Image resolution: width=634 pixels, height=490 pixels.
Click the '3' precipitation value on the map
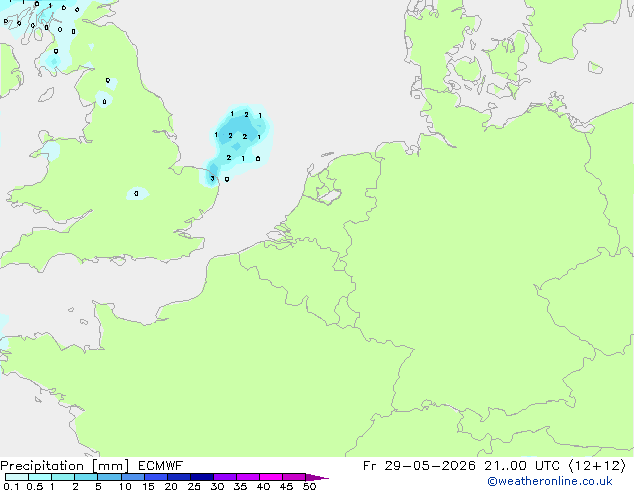coord(212,178)
